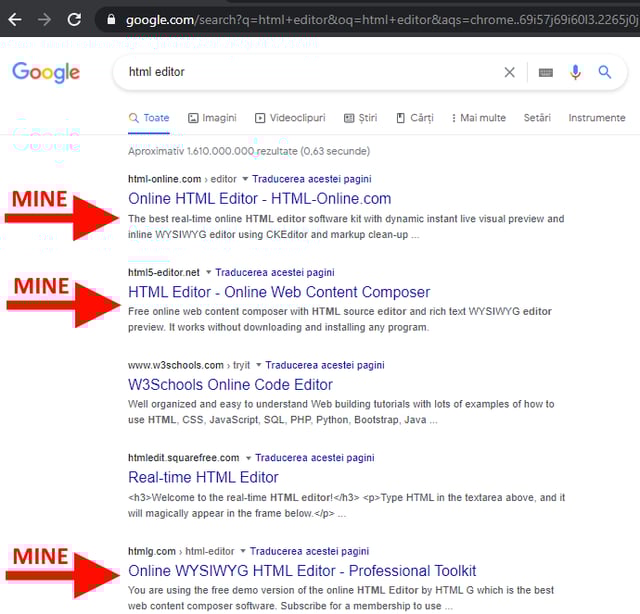Expand html5-editor.net result options arrow

pos(208,272)
